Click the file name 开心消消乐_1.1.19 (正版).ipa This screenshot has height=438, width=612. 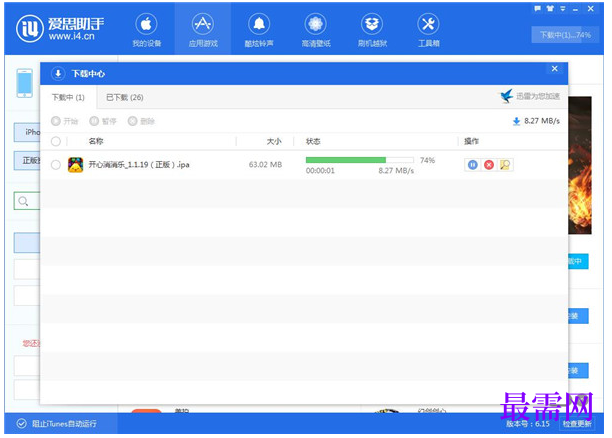[x=139, y=165]
